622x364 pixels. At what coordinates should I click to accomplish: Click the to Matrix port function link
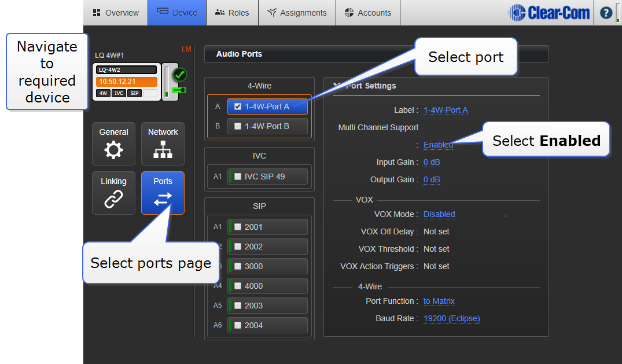439,301
